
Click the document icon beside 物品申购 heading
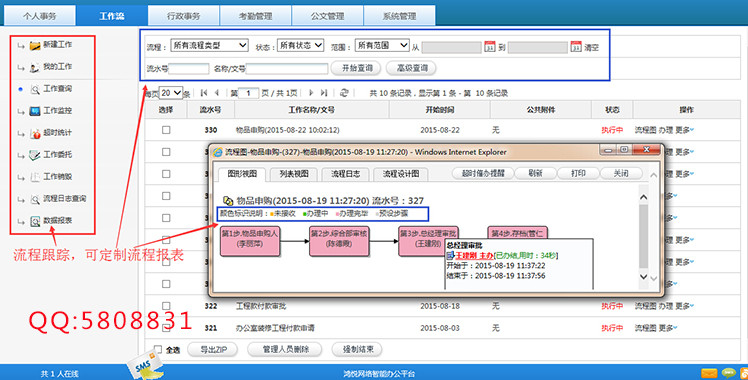[229, 201]
